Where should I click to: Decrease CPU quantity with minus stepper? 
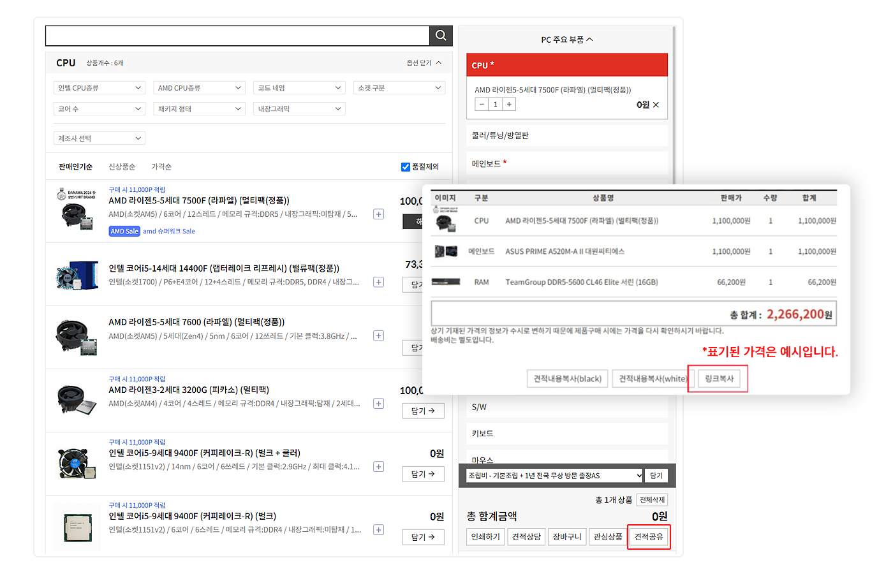pyautogui.click(x=482, y=105)
